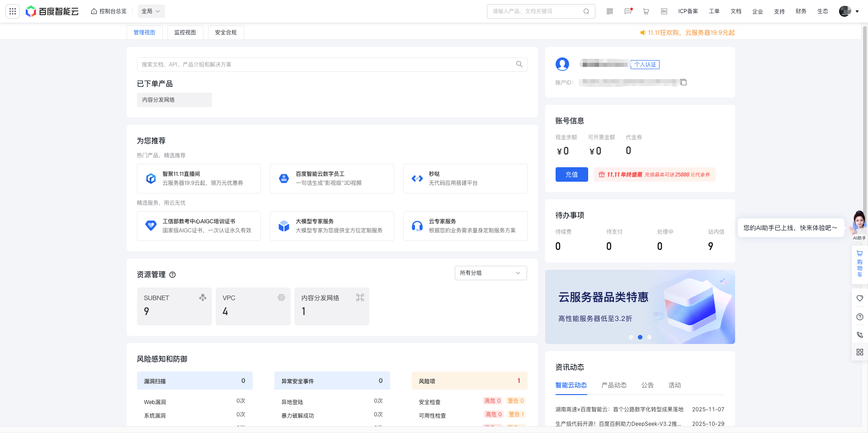The image size is (868, 433).
Task: Open the favorites heart icon on right sidebar
Action: (x=860, y=298)
